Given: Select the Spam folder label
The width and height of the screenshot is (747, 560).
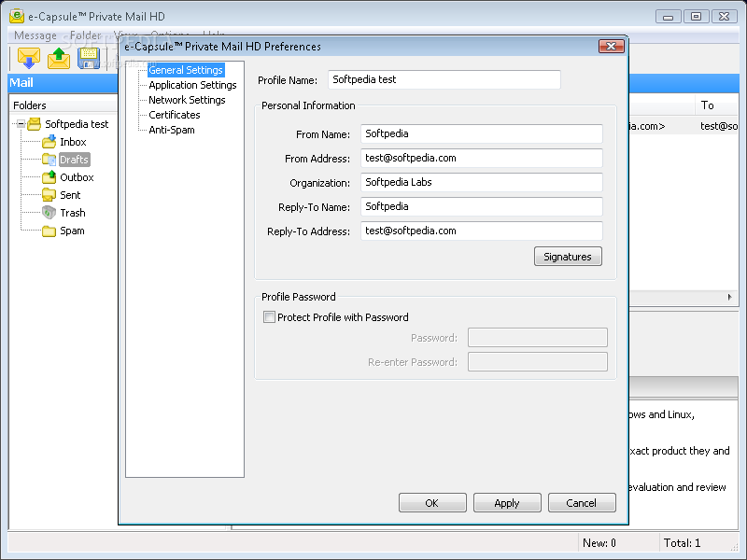Looking at the screenshot, I should coord(72,231).
